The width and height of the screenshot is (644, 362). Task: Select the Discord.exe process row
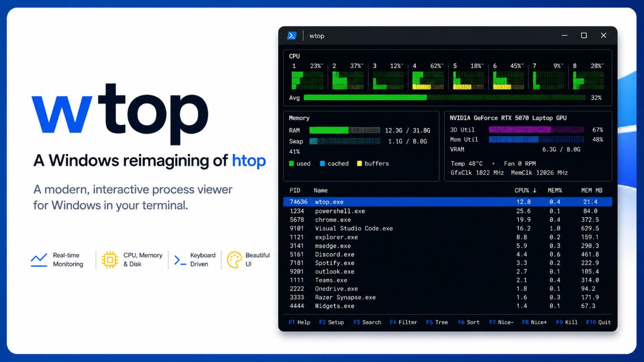pyautogui.click(x=447, y=254)
